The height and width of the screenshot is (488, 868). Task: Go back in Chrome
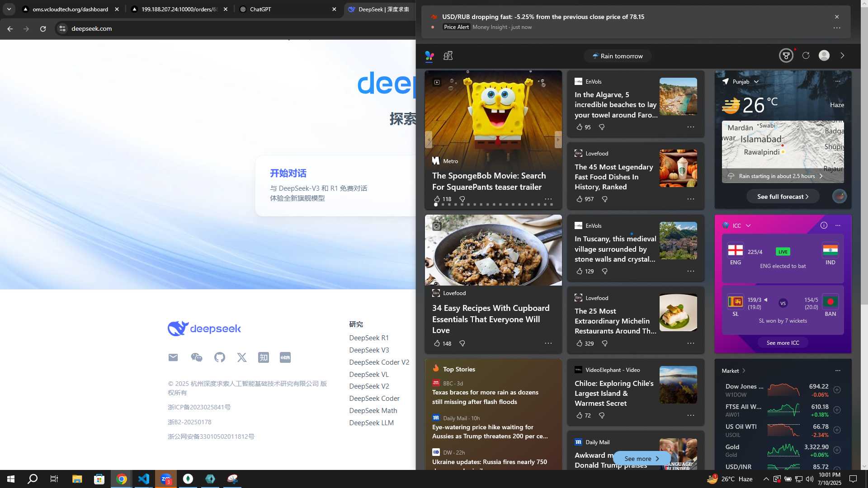[10, 28]
